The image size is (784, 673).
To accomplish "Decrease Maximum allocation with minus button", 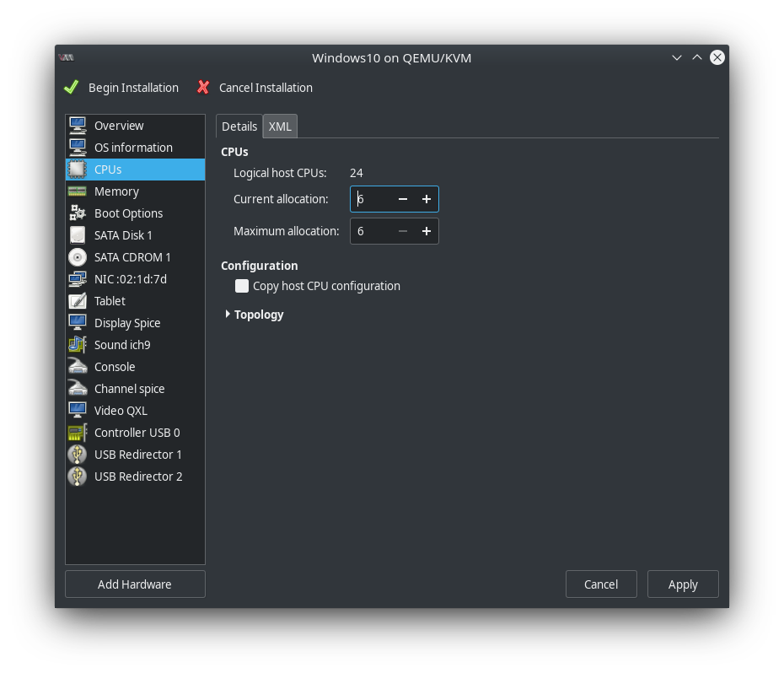I will (402, 231).
